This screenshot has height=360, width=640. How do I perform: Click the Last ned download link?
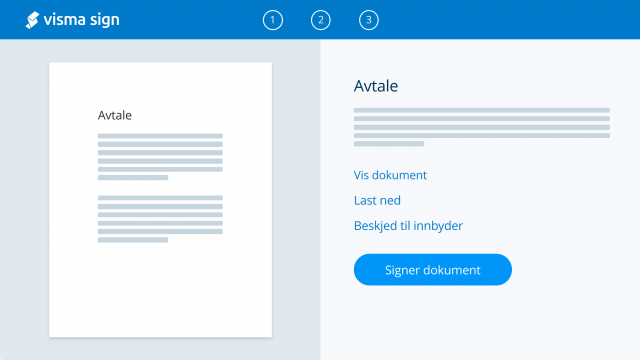377,200
